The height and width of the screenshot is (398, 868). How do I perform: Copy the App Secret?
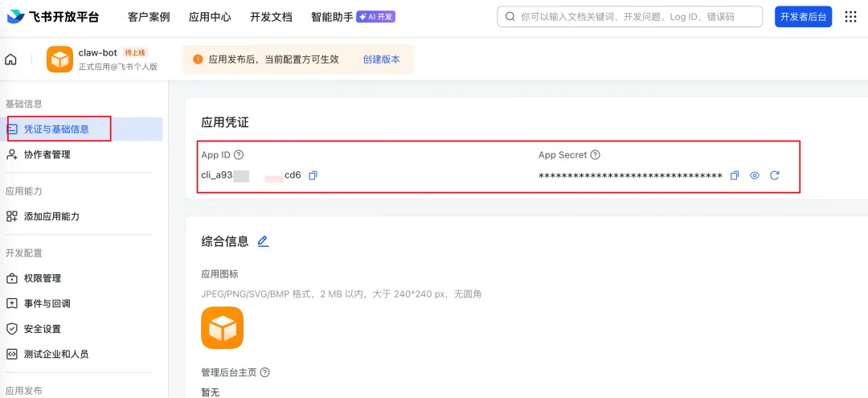(x=735, y=175)
